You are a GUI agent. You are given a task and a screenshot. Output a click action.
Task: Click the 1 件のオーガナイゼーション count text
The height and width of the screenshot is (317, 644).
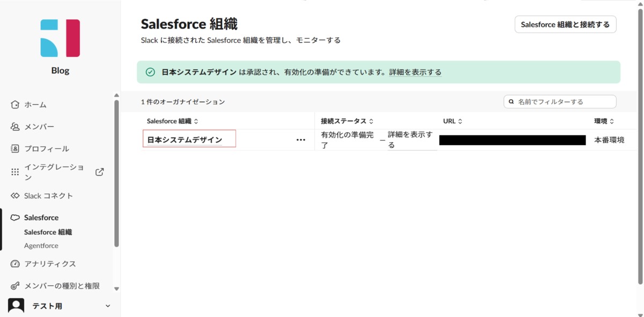(183, 102)
